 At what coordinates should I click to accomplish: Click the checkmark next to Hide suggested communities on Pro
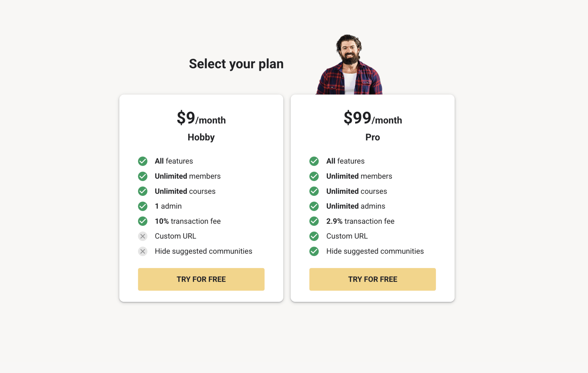[314, 251]
